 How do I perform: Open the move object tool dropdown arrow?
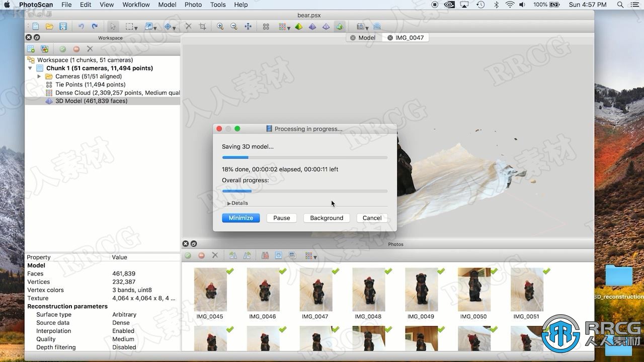coord(174,28)
